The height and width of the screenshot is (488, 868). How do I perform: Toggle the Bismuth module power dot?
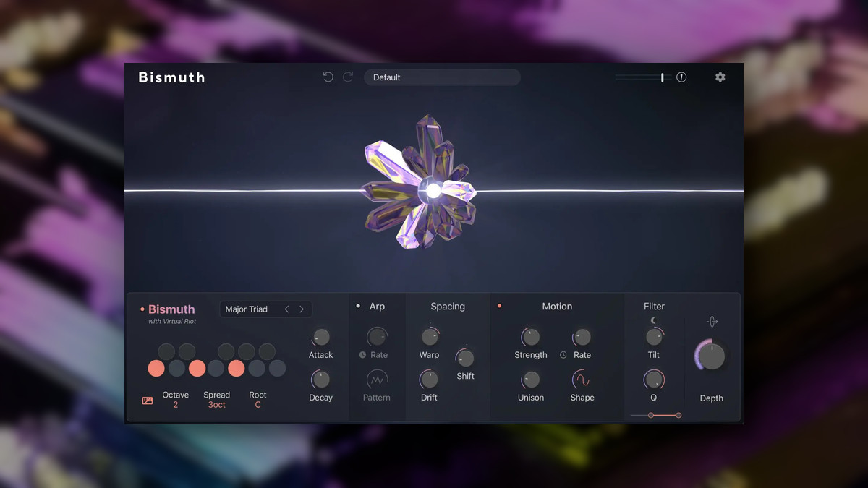[x=142, y=309]
